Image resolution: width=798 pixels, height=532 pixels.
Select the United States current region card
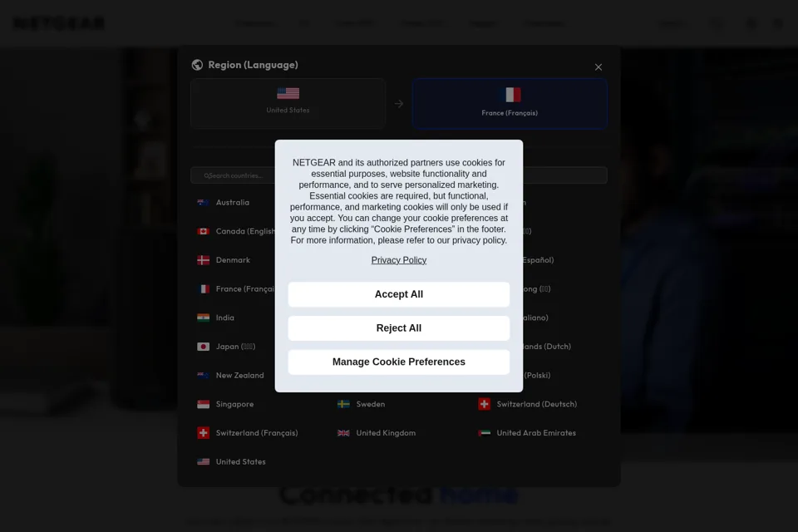pyautogui.click(x=288, y=103)
